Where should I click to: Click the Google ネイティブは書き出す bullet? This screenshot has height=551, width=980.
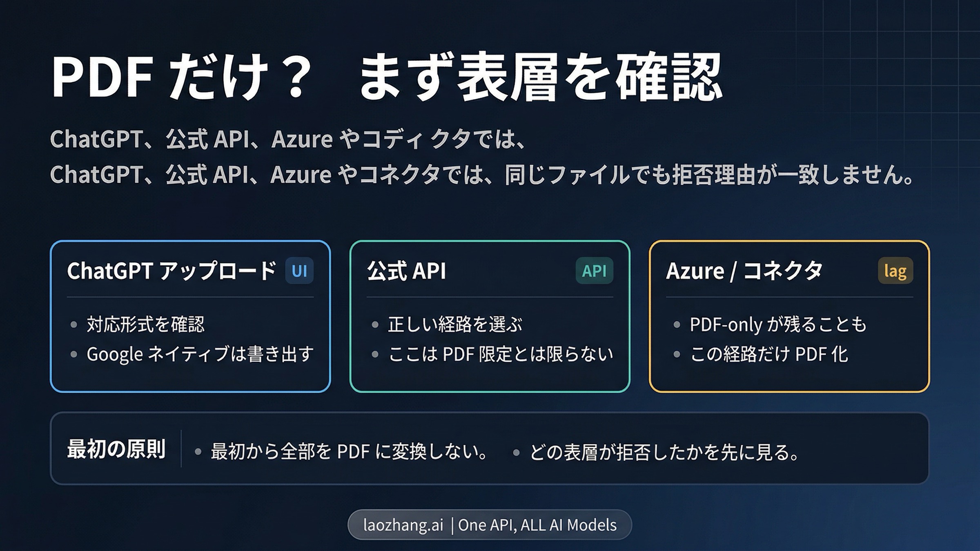coord(200,354)
